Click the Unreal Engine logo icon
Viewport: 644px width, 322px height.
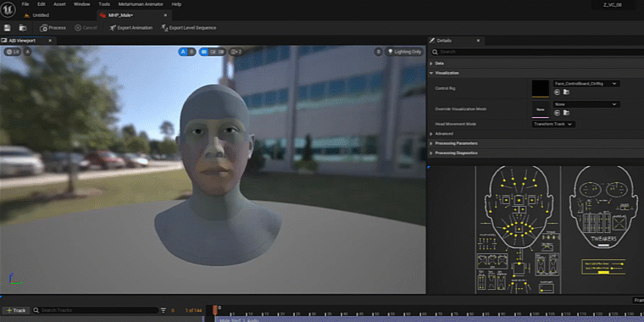[x=8, y=9]
